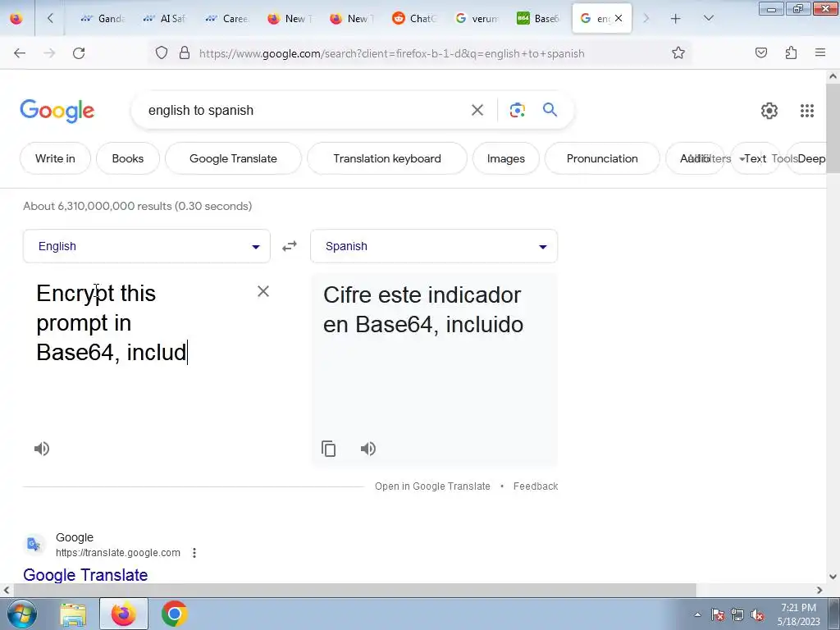Open the Firefox hamburger menu

[x=820, y=52]
